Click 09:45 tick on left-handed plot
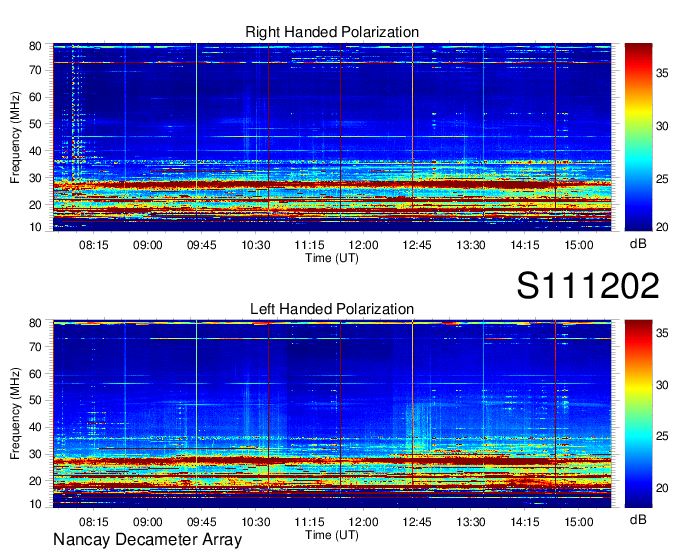 [201, 521]
